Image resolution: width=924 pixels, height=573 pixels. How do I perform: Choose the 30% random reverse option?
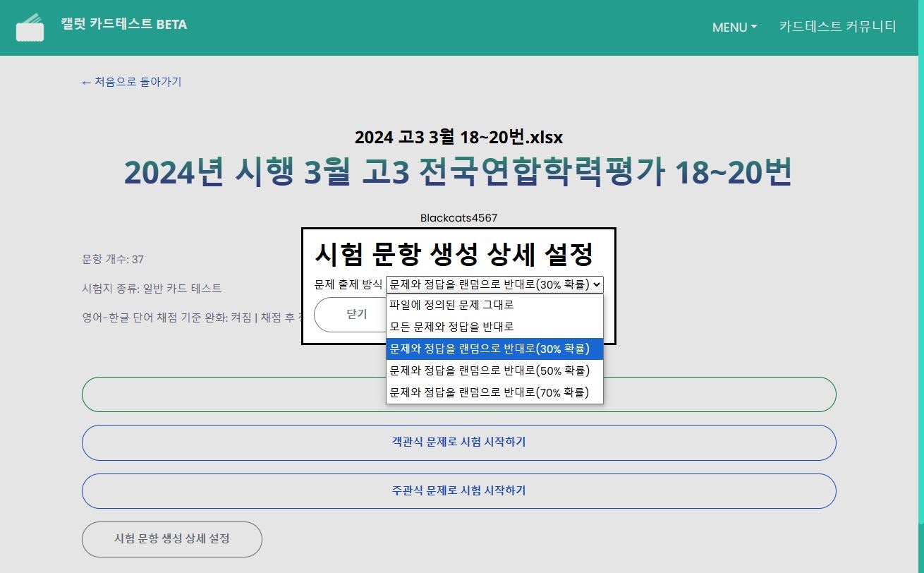(489, 349)
